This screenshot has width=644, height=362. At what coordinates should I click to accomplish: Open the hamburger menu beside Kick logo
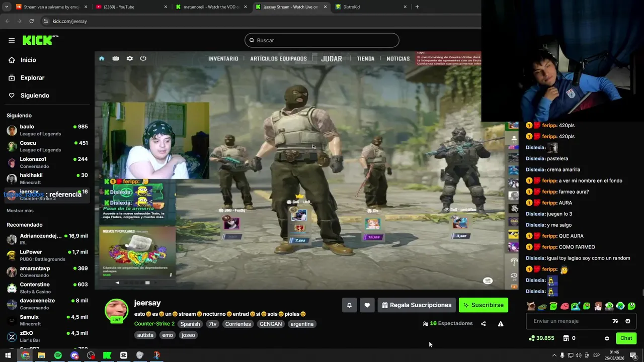point(11,40)
